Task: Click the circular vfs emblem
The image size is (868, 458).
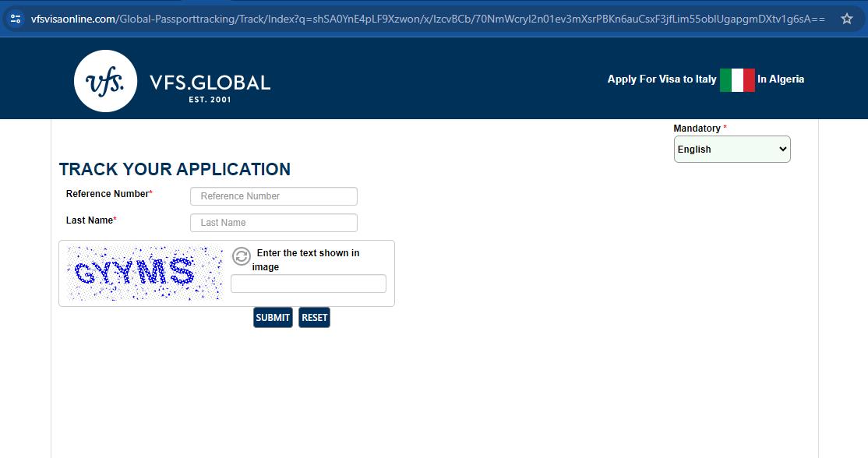Action: [x=106, y=80]
